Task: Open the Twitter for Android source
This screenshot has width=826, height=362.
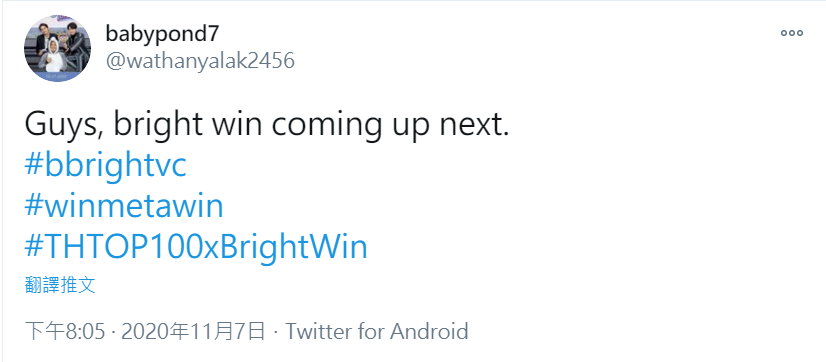Action: (x=377, y=332)
